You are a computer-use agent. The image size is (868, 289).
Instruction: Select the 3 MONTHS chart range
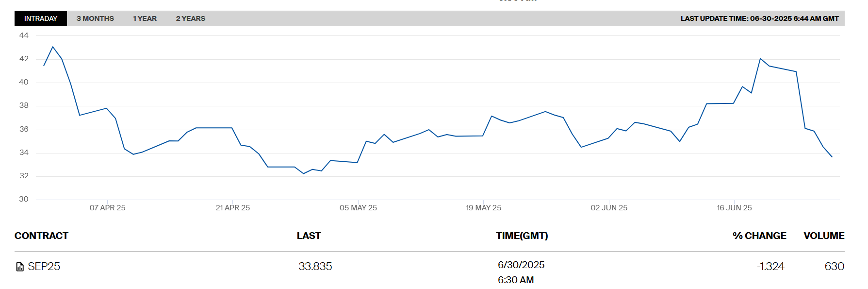pos(95,18)
